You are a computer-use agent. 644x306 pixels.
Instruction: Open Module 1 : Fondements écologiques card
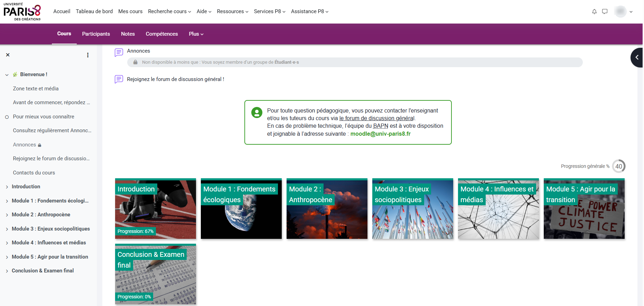point(241,209)
